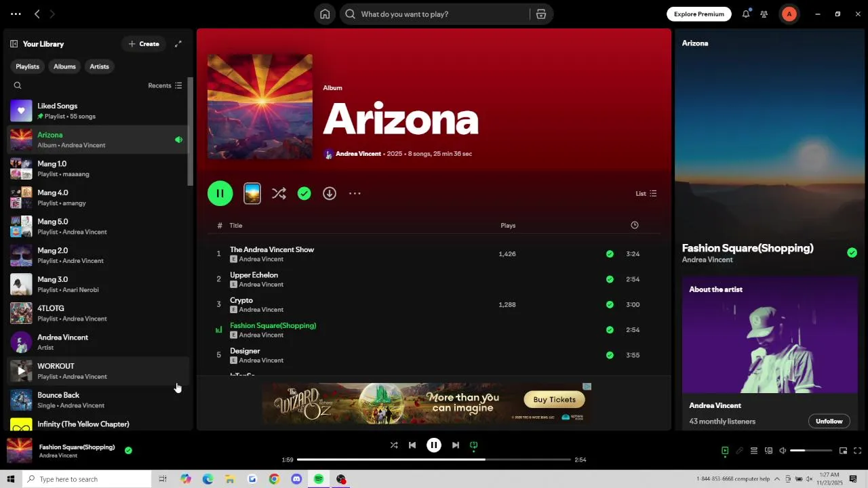Toggle Now Playing view panel
868x488 pixels.
(725, 451)
